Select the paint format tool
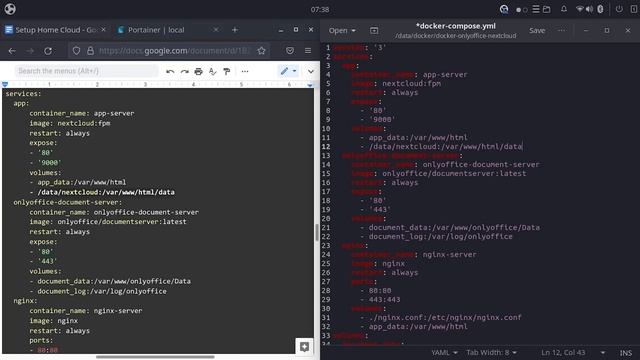Image resolution: width=640 pixels, height=360 pixels. [227, 71]
